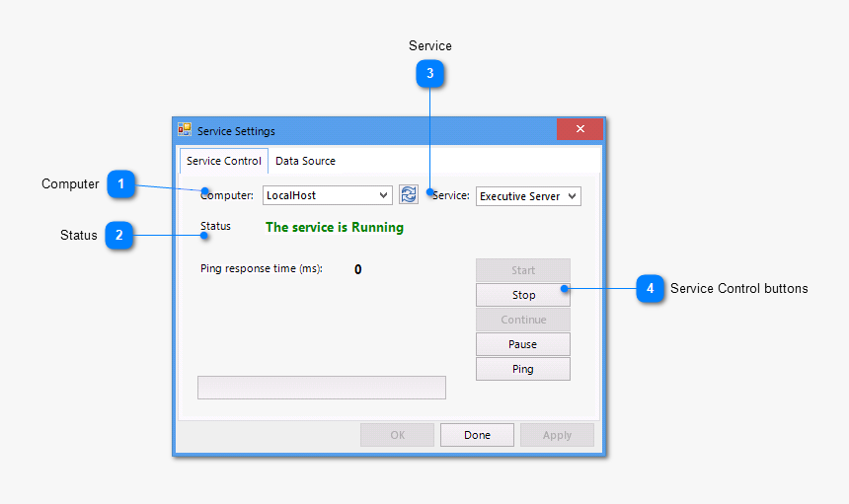Image resolution: width=849 pixels, height=504 pixels.
Task: Close the Service Settings dialog
Action: (579, 129)
